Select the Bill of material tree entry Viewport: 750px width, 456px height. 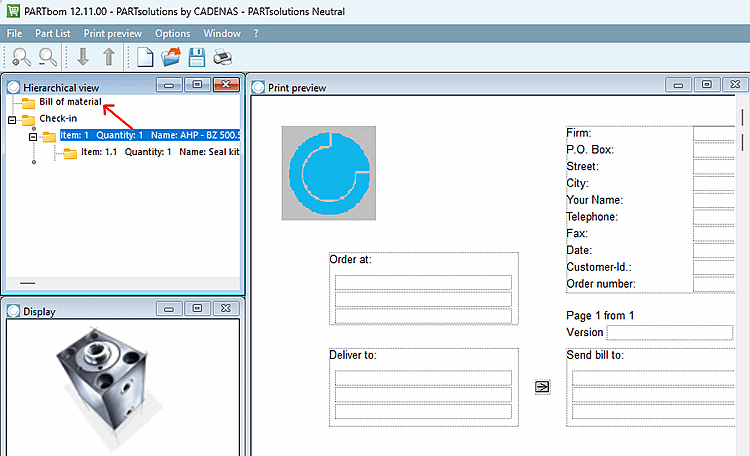click(70, 101)
